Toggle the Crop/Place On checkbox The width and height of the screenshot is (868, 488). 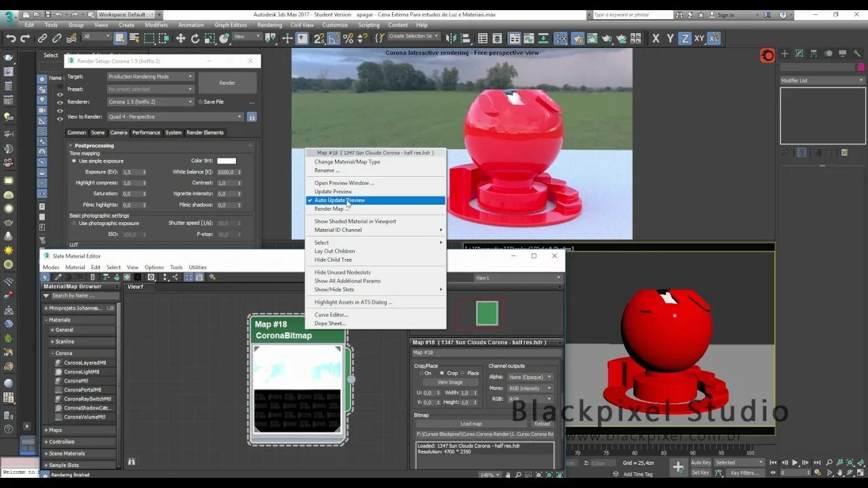(420, 373)
